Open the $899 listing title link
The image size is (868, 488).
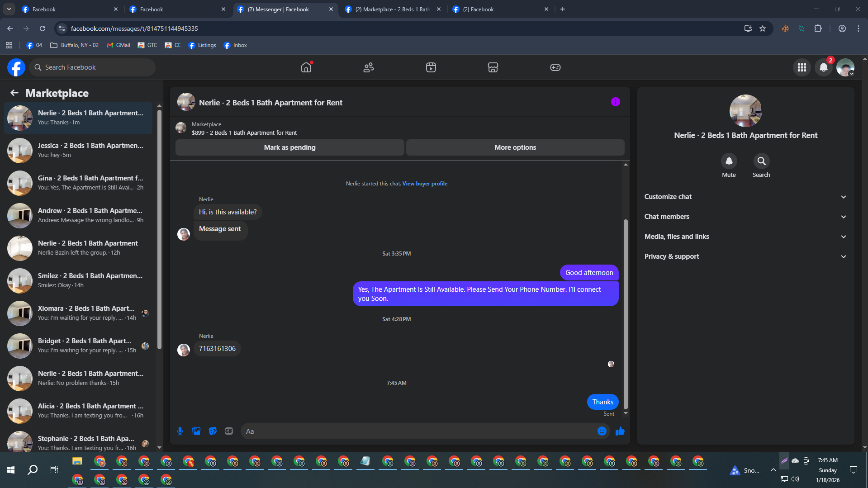[244, 133]
